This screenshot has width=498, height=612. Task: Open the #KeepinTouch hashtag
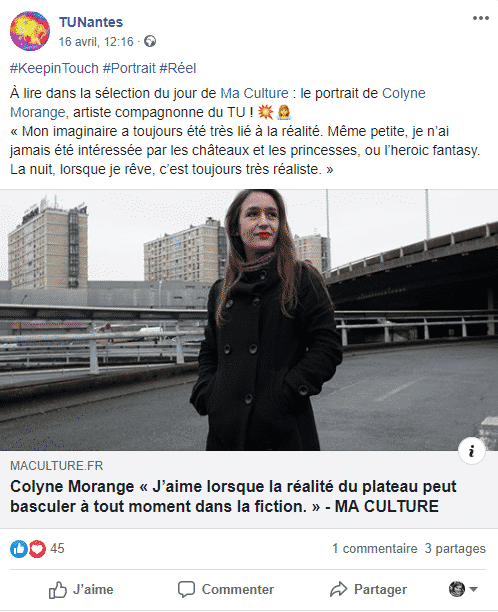(54, 68)
